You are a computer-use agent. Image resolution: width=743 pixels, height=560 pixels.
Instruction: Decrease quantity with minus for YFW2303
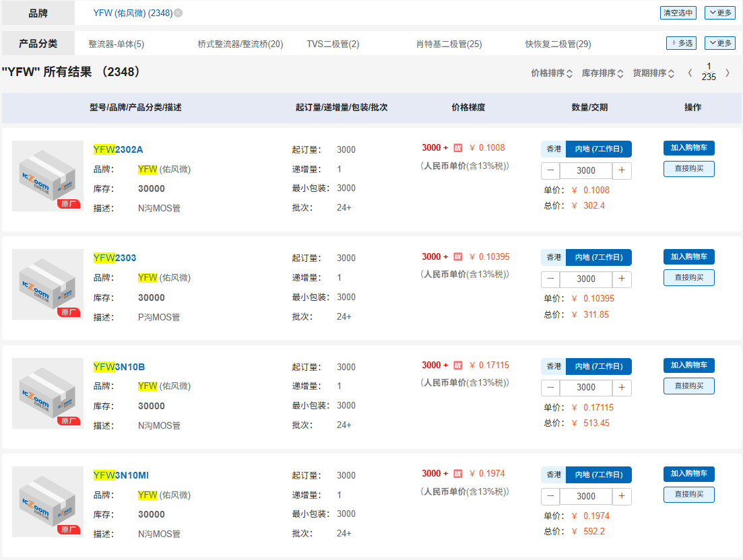(550, 279)
